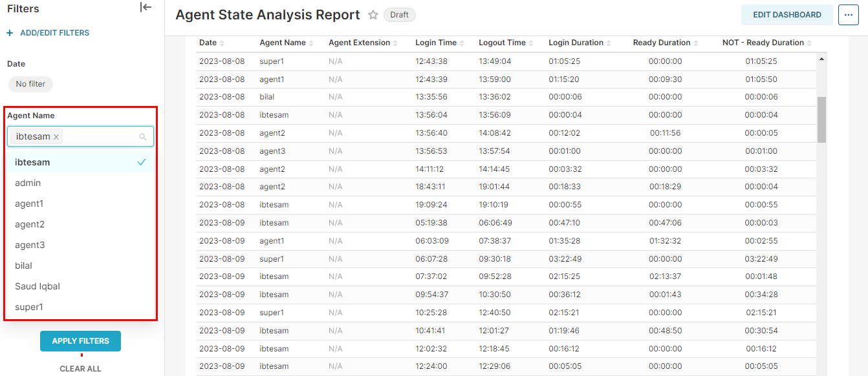The width and height of the screenshot is (868, 376).
Task: Collapse the Filters sidebar
Action: 146,7
